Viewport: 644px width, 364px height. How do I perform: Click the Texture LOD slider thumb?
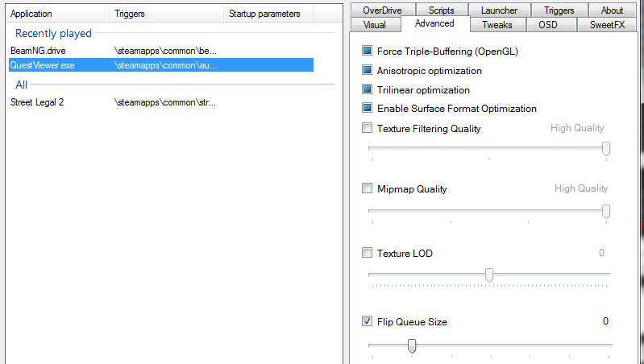tap(489, 275)
